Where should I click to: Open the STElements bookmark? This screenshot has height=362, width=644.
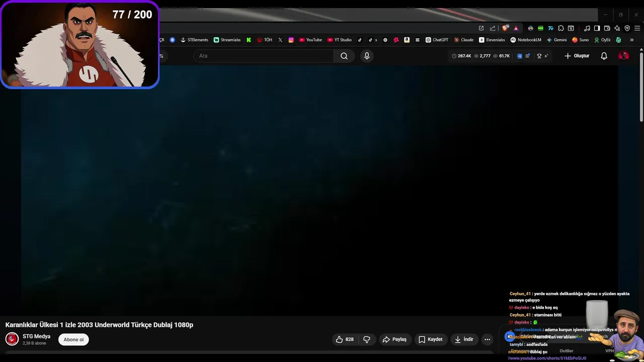pyautogui.click(x=194, y=40)
